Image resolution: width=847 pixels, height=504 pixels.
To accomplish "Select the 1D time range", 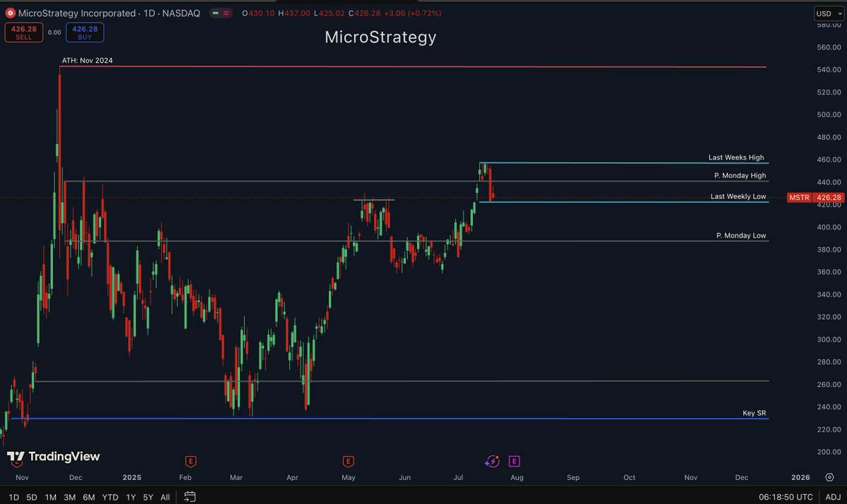I will (x=14, y=497).
